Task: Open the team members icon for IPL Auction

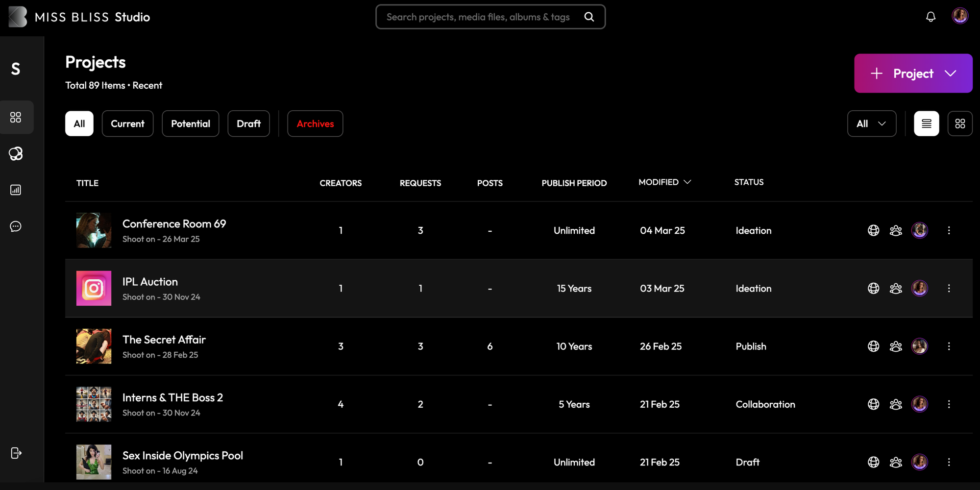Action: (896, 289)
